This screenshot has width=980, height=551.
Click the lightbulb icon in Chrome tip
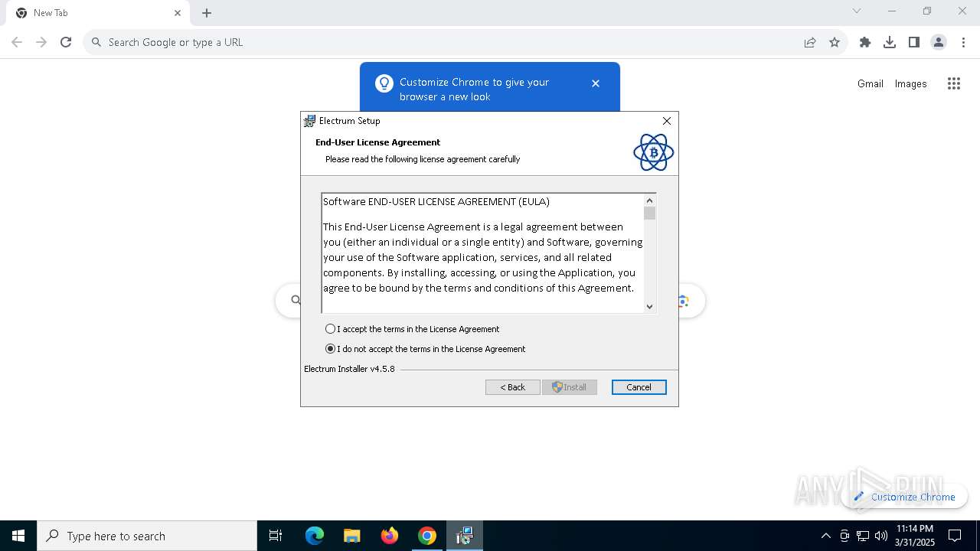click(x=384, y=83)
